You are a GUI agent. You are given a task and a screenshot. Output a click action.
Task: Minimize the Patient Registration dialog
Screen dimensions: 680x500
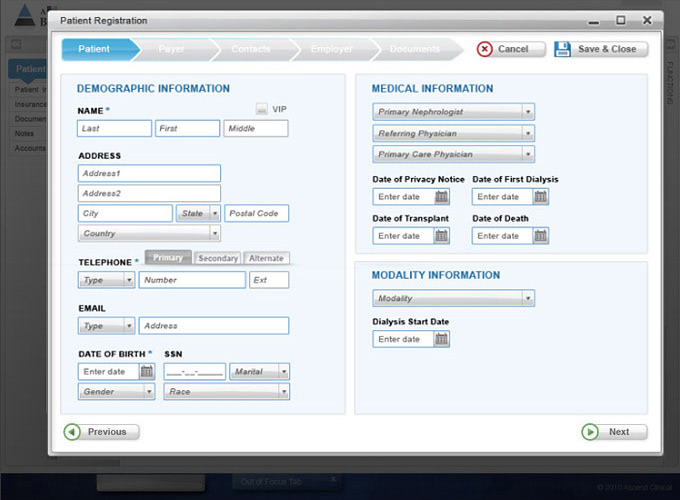[x=594, y=22]
